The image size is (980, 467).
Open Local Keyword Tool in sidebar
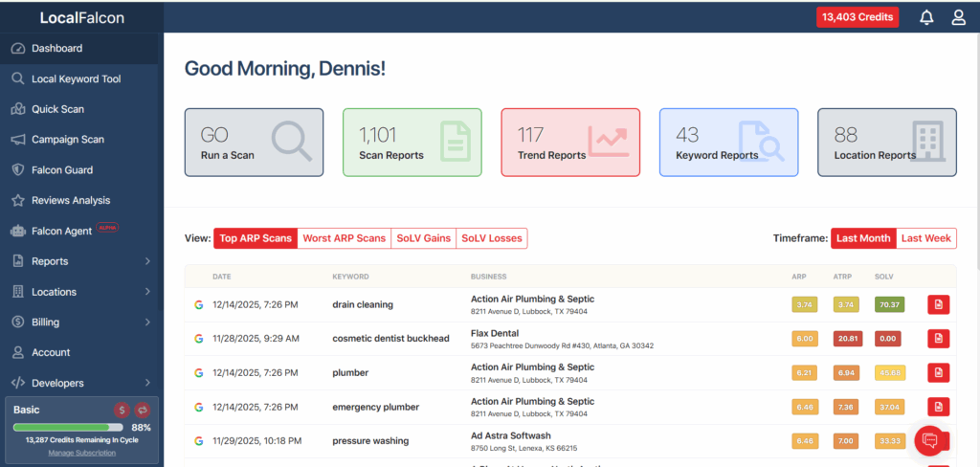76,79
